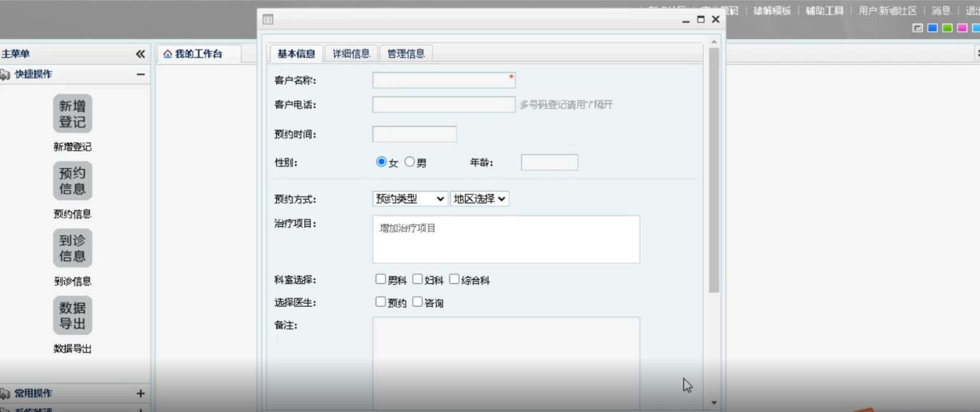Screen dimensions: 980x412
Task: Check the 预约 doctor checkbox
Action: point(380,302)
